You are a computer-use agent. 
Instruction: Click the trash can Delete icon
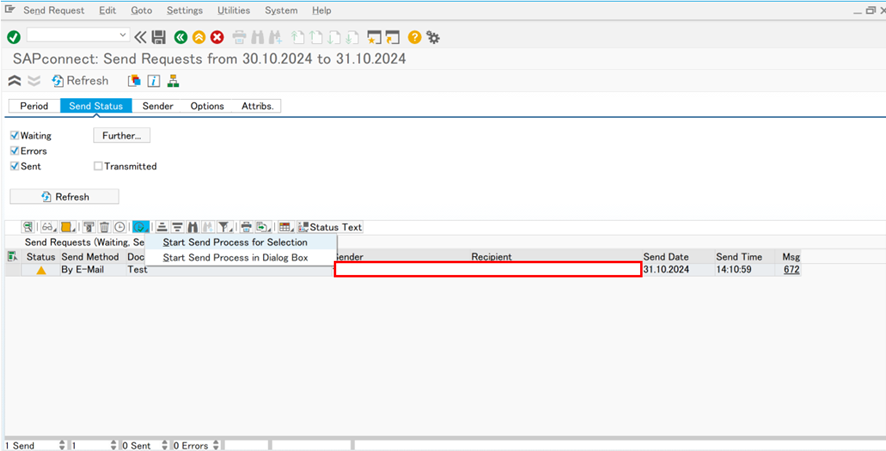pos(105,227)
